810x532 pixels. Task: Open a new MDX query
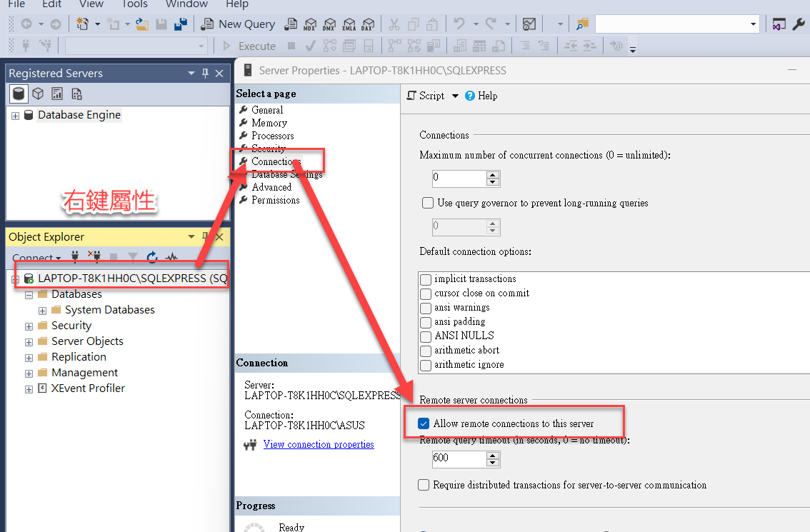pos(310,24)
